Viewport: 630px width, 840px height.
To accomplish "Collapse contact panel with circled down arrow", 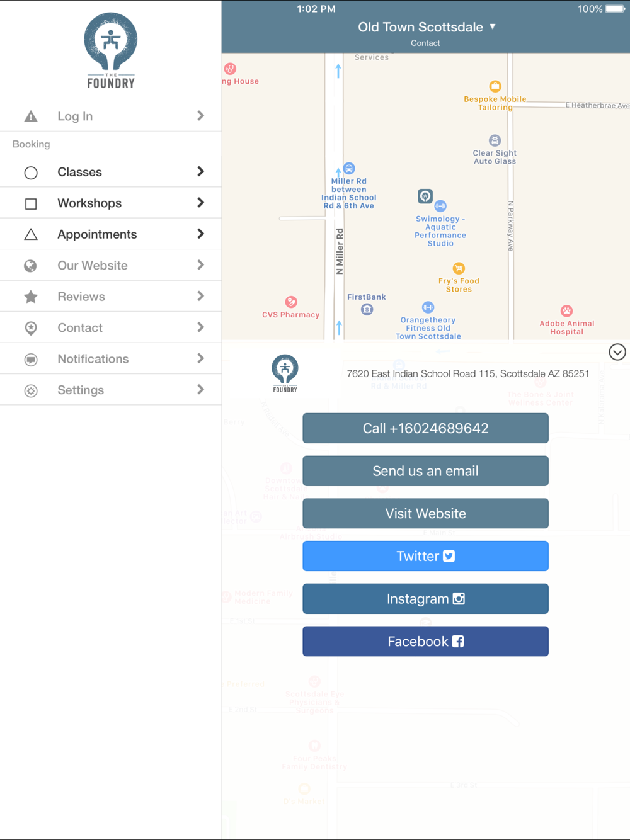I will [x=617, y=352].
